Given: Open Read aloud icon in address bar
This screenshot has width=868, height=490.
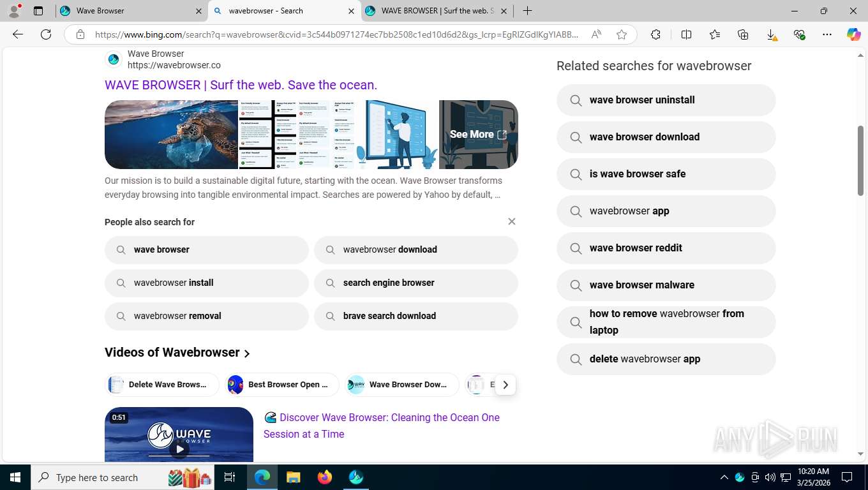Looking at the screenshot, I should pyautogui.click(x=596, y=34).
